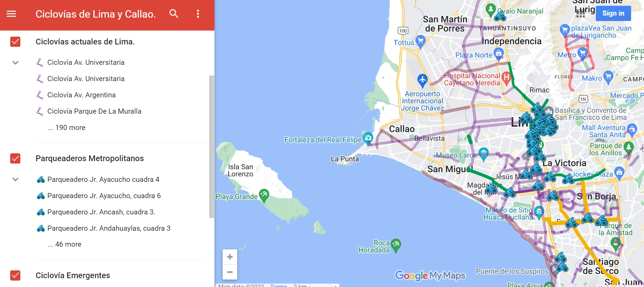Screen dimensions: 644x287
Task: Show 46 more parqueadero items
Action: (x=64, y=244)
